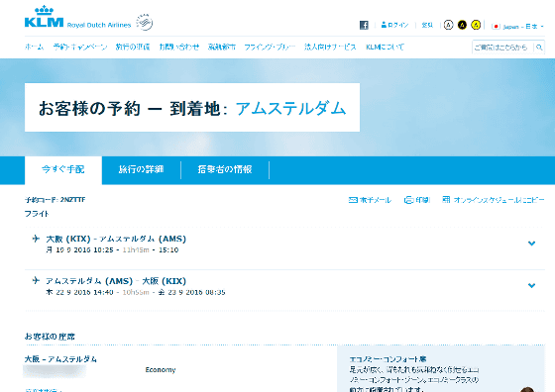Click the 10h55m flight duration text

136,293
